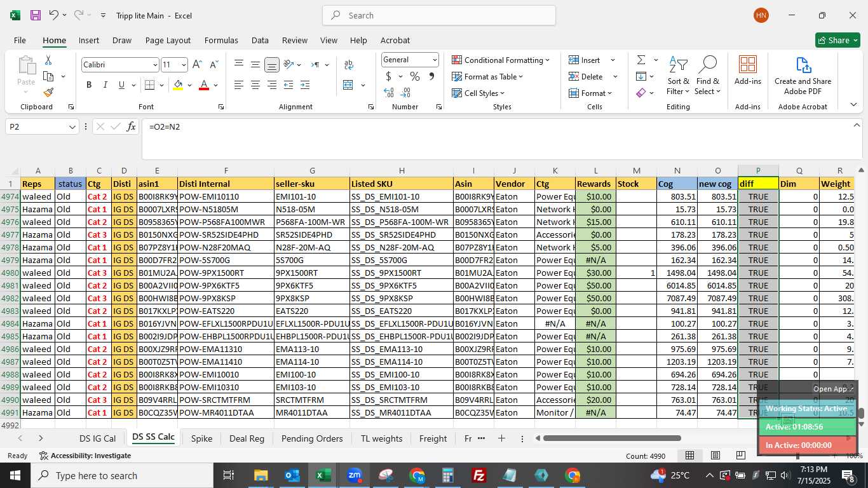Open Calculator from the taskbar

coord(448,475)
